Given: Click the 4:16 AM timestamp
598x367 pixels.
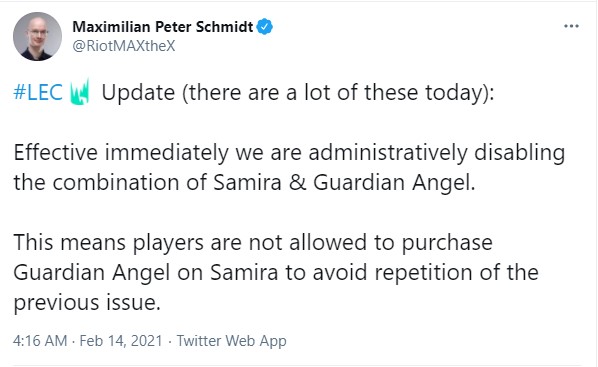Looking at the screenshot, I should tap(40, 341).
